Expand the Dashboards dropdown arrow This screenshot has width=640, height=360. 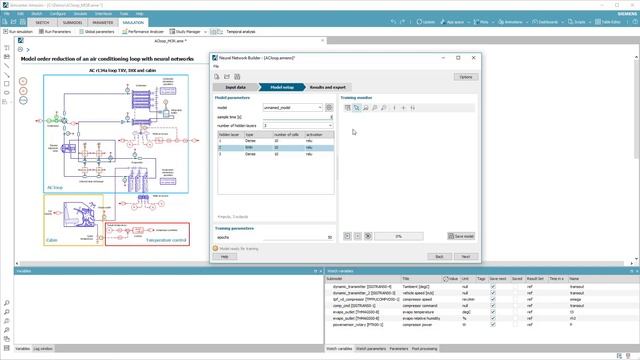point(562,22)
